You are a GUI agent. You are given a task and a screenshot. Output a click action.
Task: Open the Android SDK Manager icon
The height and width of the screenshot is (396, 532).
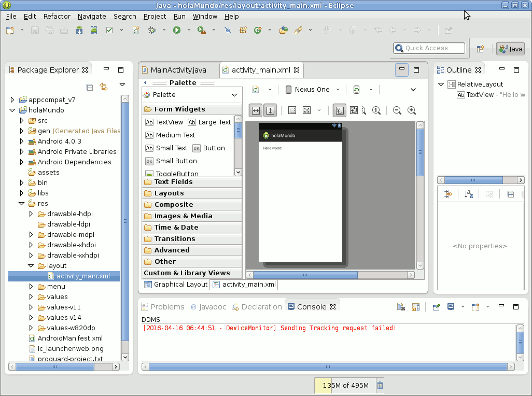pyautogui.click(x=79, y=30)
